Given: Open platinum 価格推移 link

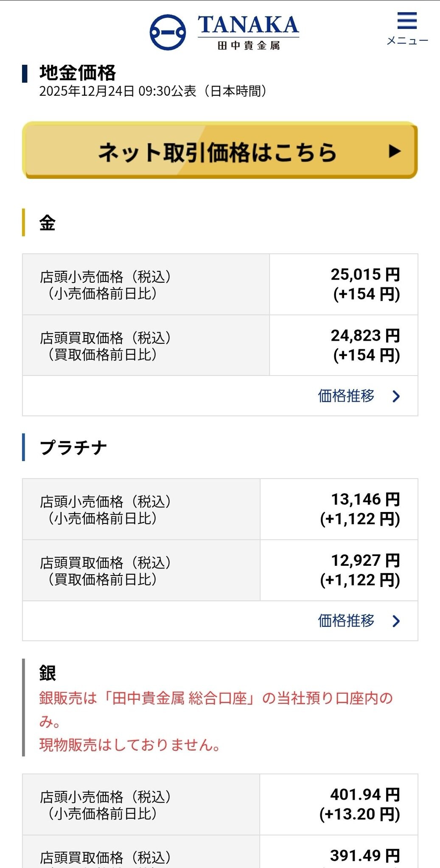Looking at the screenshot, I should (x=346, y=620).
